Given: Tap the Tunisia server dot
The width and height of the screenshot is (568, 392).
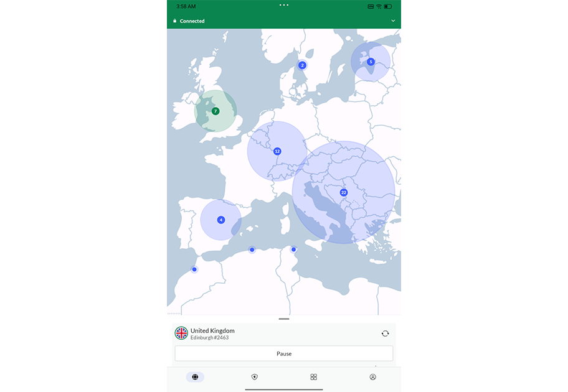Looking at the screenshot, I should (294, 250).
